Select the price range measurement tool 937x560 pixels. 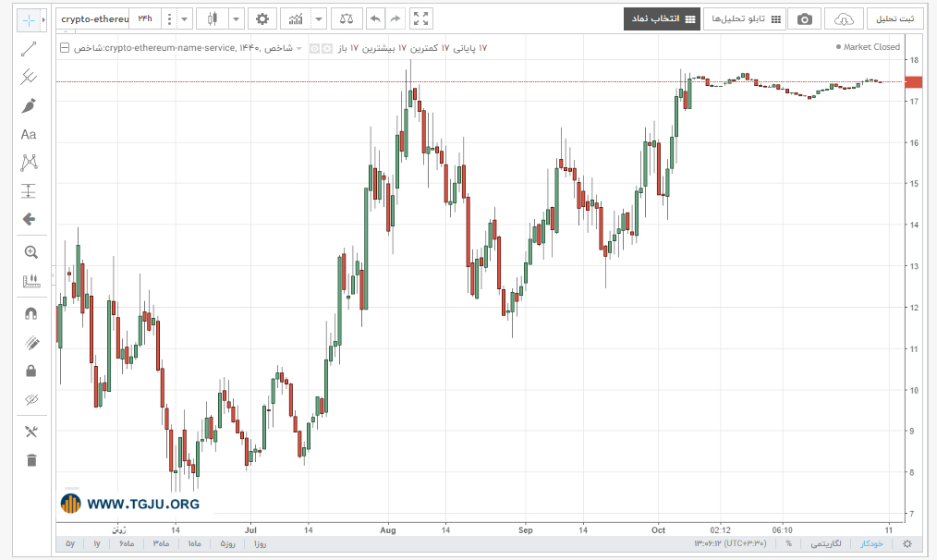point(29,191)
